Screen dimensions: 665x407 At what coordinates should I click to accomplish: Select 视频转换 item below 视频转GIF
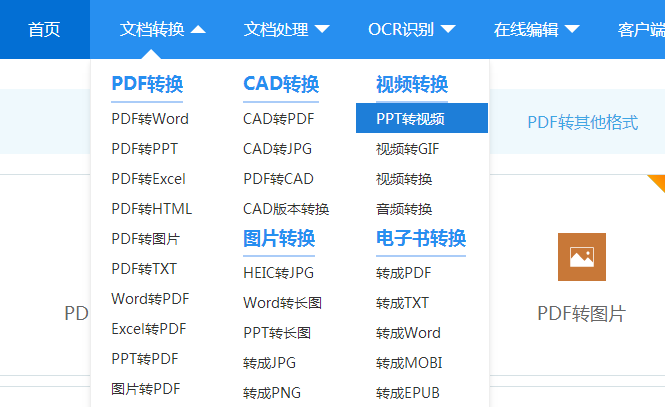click(x=404, y=179)
